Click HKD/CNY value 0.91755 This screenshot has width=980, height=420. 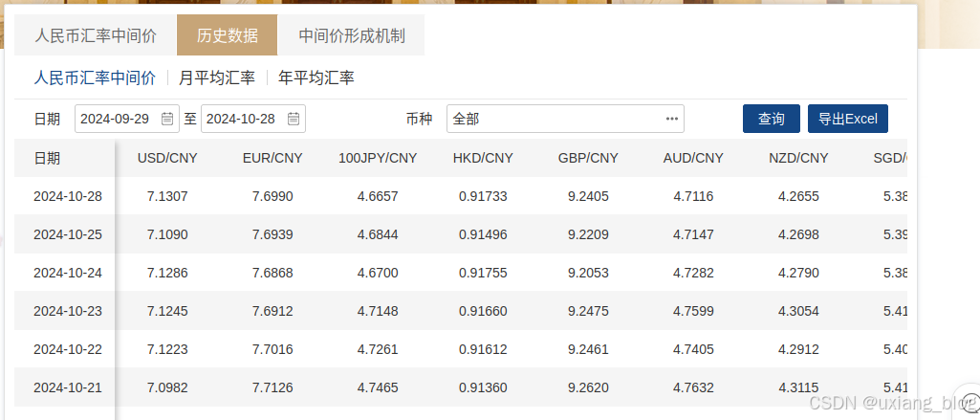pos(483,273)
